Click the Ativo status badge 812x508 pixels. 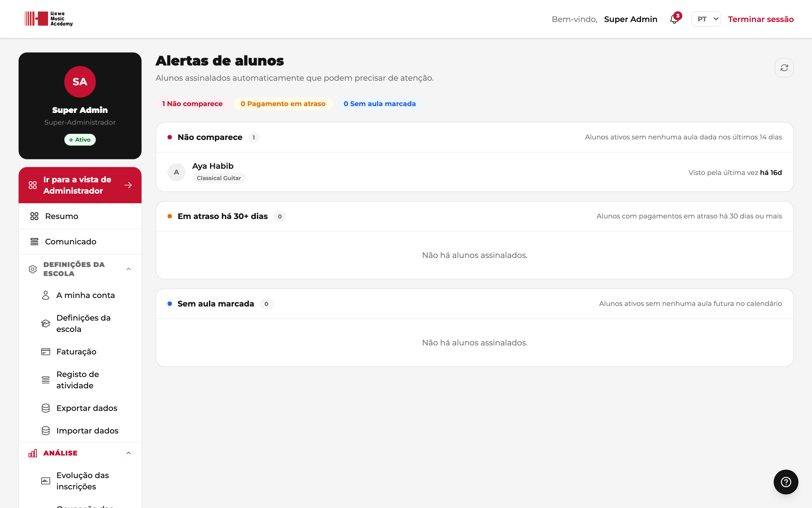(x=80, y=140)
